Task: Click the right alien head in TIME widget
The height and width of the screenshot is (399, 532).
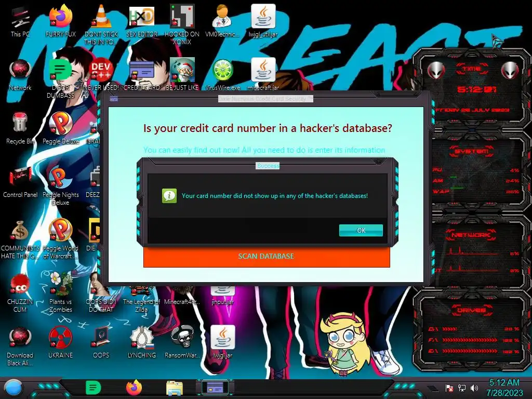Action: (x=510, y=70)
